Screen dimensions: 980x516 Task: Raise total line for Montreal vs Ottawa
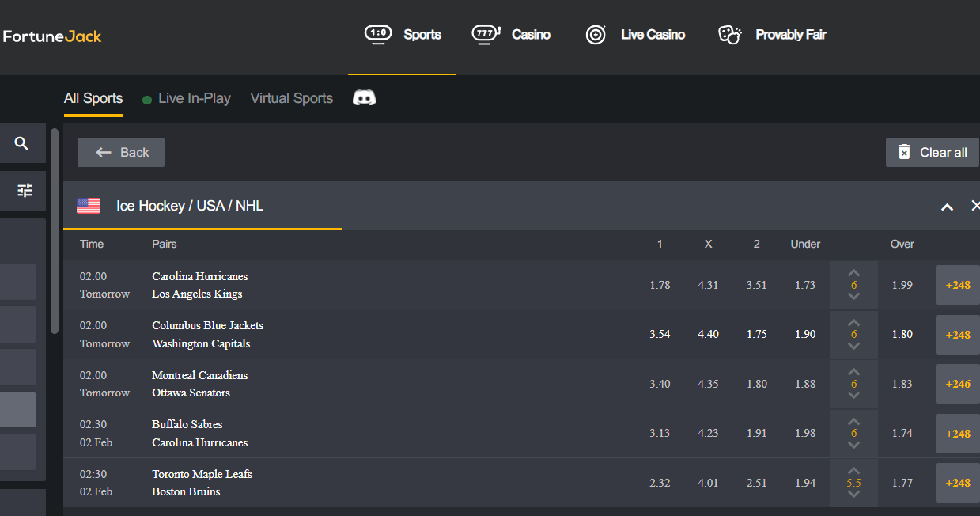click(x=853, y=372)
